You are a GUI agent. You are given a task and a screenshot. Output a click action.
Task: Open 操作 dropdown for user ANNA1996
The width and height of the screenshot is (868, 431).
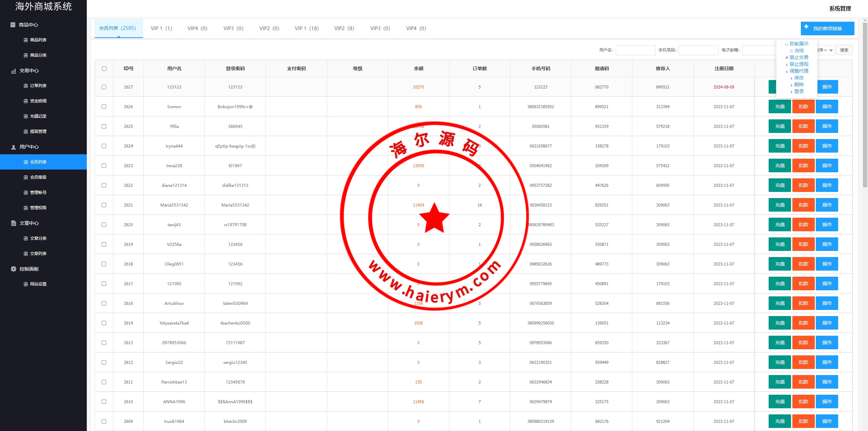[827, 402]
